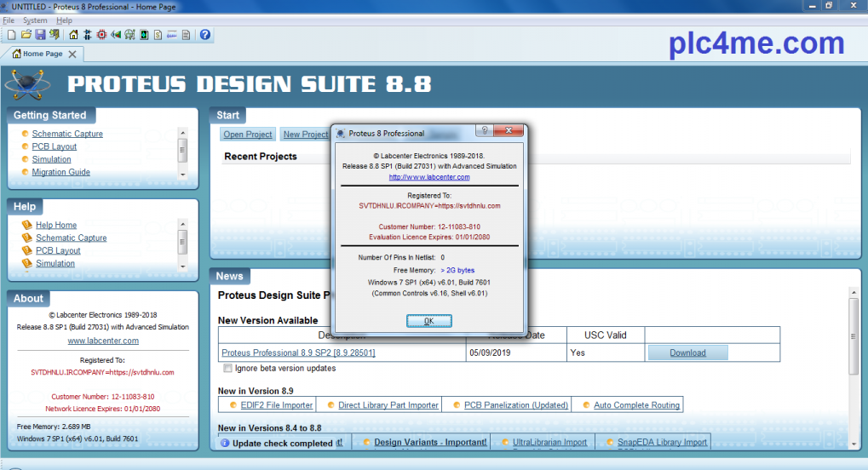868x470 pixels.
Task: Click the Save Project floppy icon
Action: [x=40, y=35]
